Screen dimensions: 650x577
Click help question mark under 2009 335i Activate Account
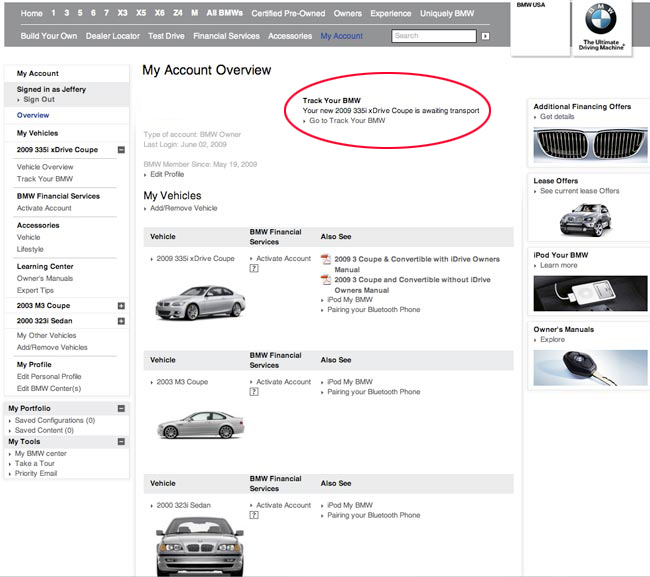pos(254,269)
